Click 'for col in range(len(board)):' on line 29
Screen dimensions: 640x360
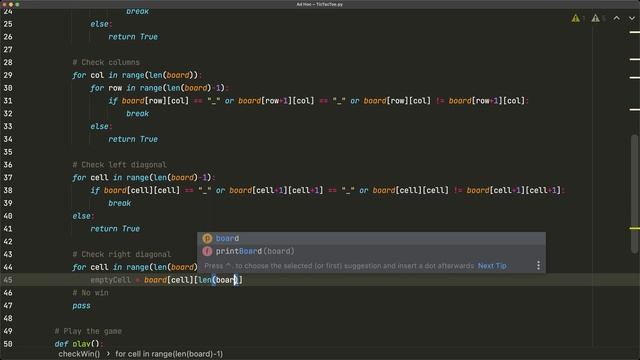138,75
